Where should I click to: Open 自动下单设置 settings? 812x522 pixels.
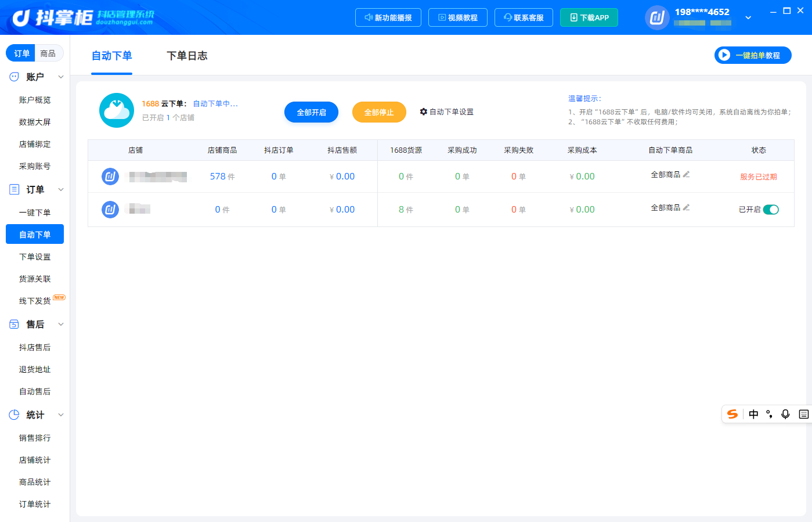[447, 111]
